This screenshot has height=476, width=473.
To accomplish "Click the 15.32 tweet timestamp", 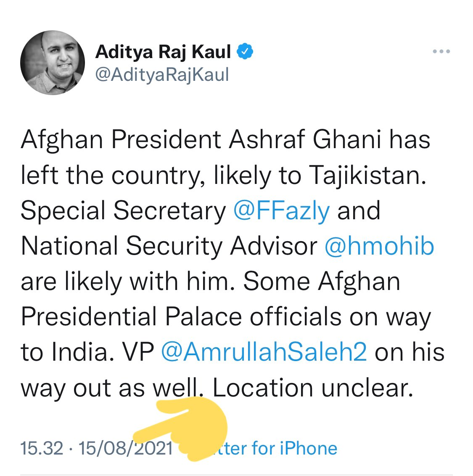I will tap(42, 448).
